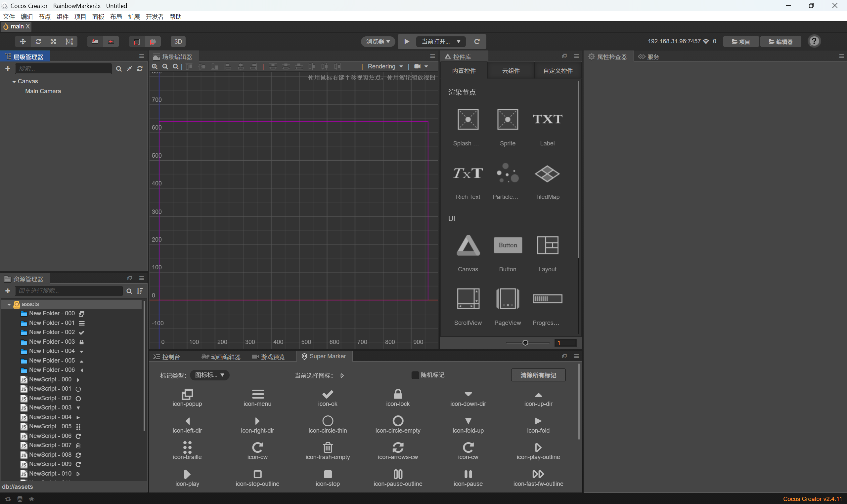
Task: Open the 浏览器 preview dropdown
Action: [x=378, y=41]
